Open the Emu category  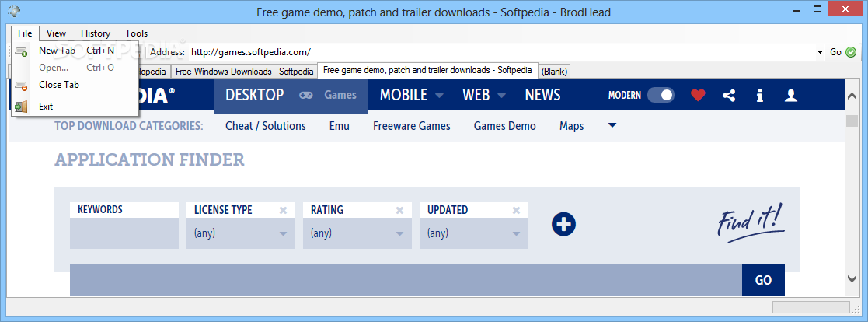(340, 126)
